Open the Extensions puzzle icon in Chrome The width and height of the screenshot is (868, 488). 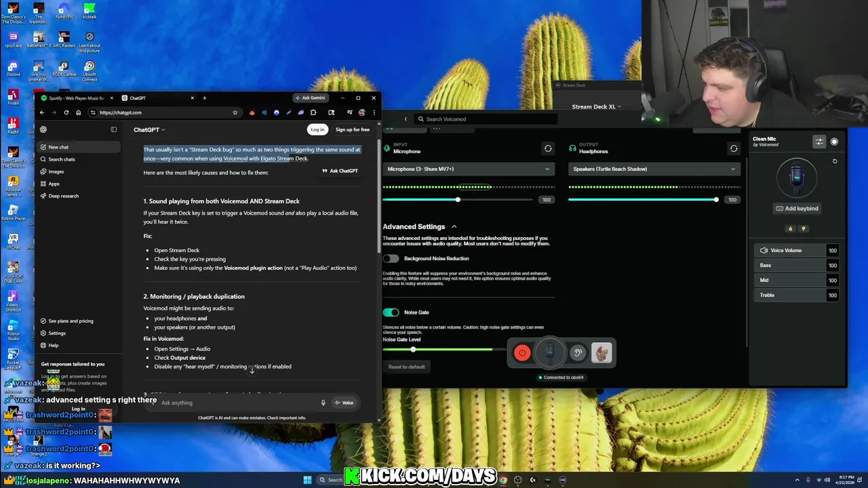(313, 113)
